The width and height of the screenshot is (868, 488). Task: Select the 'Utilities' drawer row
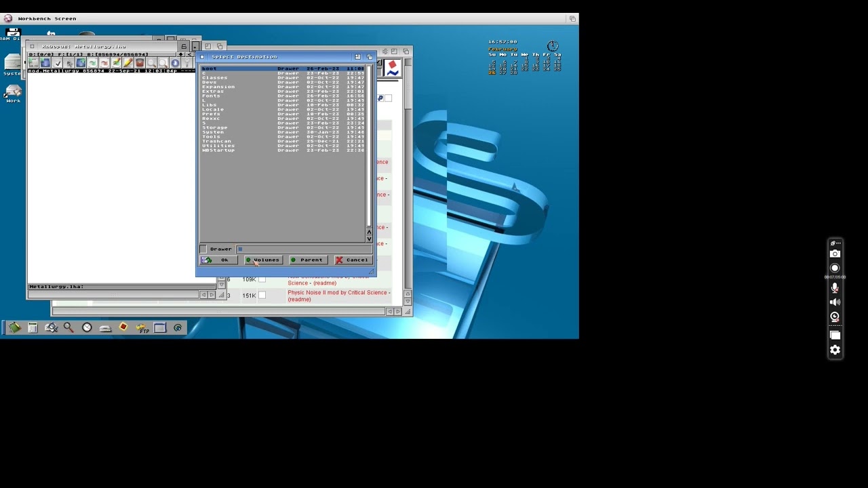283,146
